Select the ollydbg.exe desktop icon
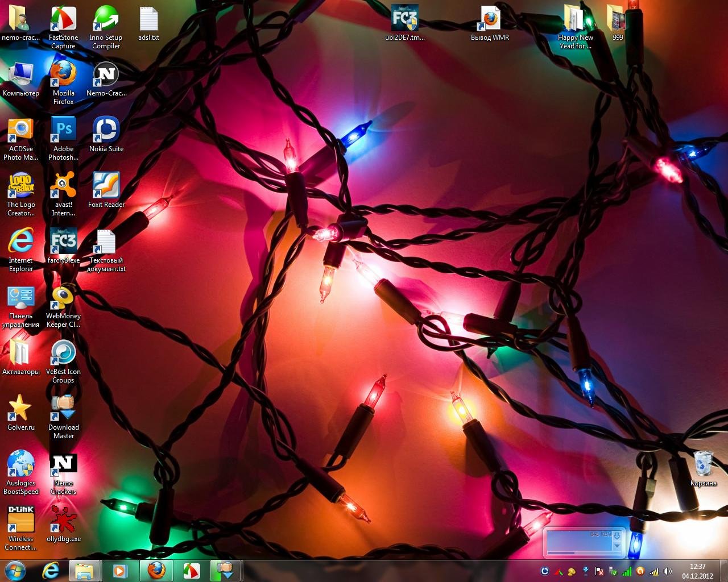 pyautogui.click(x=63, y=525)
